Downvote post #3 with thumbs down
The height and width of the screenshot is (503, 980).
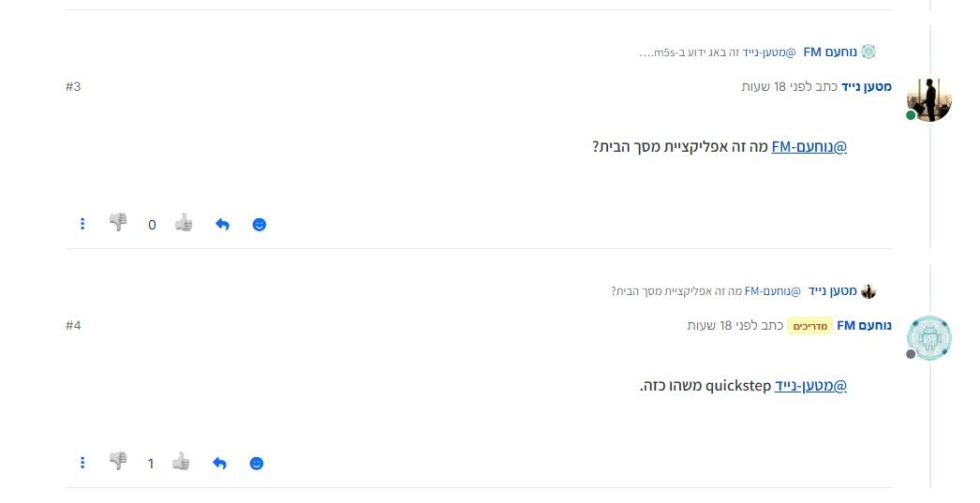[x=118, y=222]
